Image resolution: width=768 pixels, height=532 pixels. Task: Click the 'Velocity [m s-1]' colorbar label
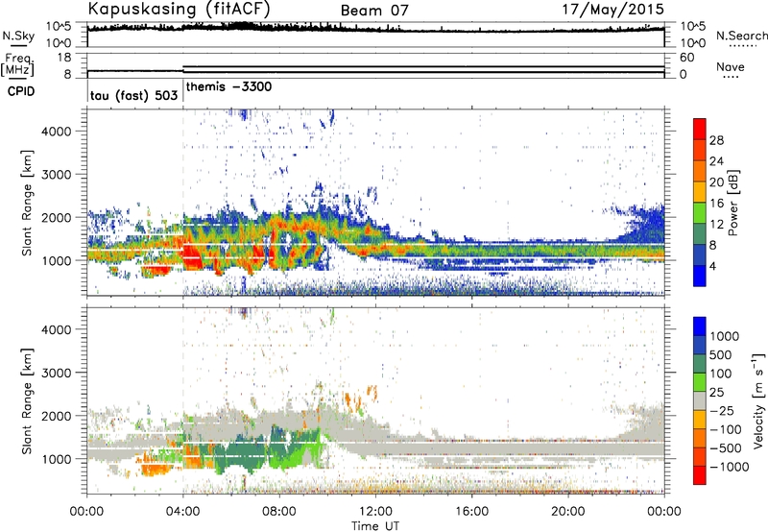pos(758,400)
